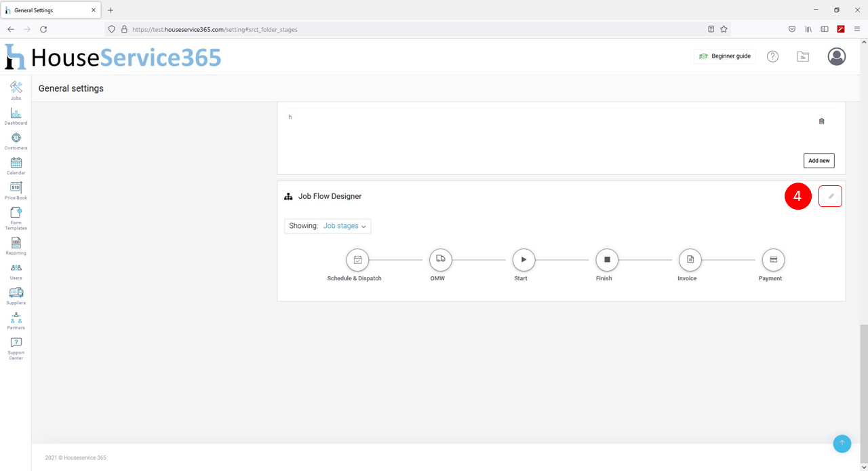
Task: Open the Calendar sidebar icon
Action: click(x=16, y=164)
